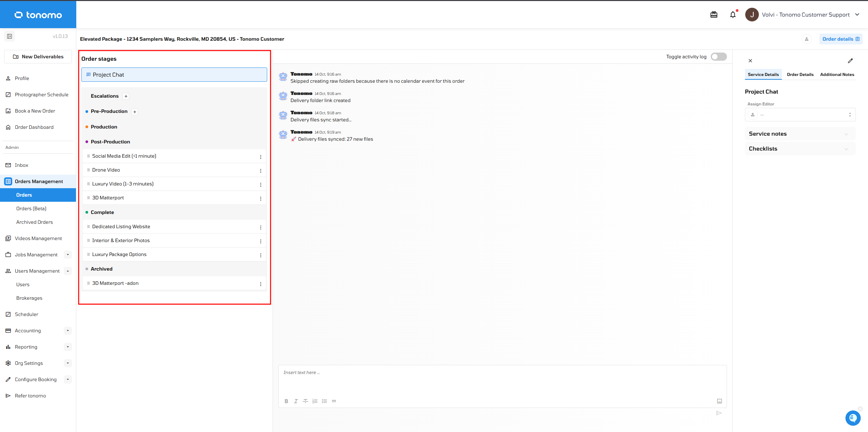The image size is (868, 432).
Task: Insert bulleted list in chat editor
Action: 324,401
